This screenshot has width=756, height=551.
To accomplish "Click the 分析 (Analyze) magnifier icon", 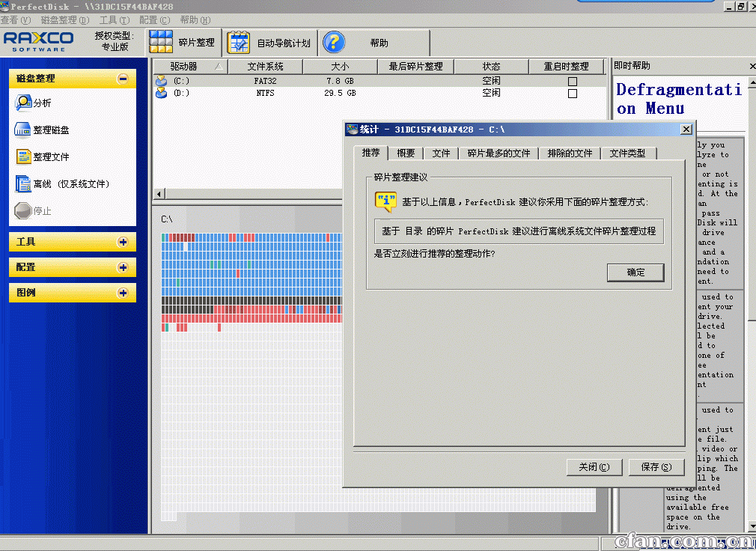I will pyautogui.click(x=22, y=103).
